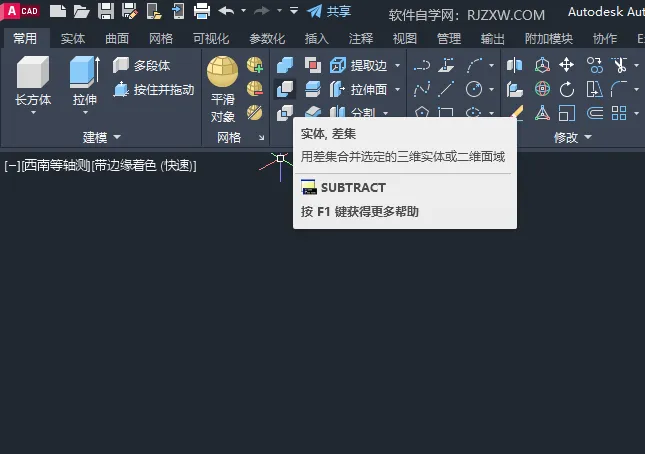Click the Solid Union icon
The height and width of the screenshot is (454, 645).
[285, 65]
